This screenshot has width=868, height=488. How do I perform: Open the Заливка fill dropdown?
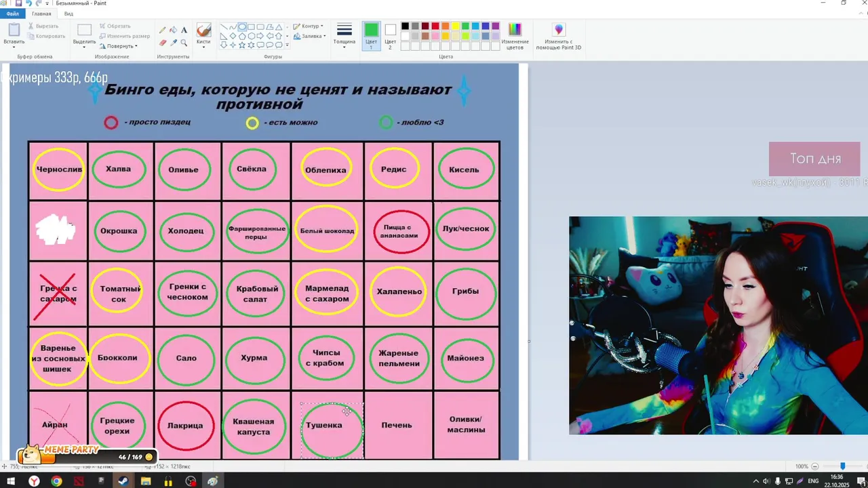pos(309,36)
